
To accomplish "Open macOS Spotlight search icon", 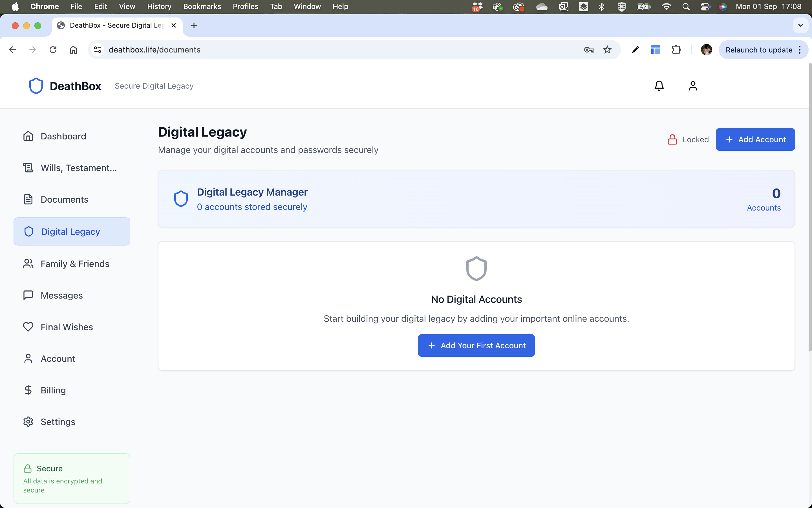I will [x=686, y=7].
